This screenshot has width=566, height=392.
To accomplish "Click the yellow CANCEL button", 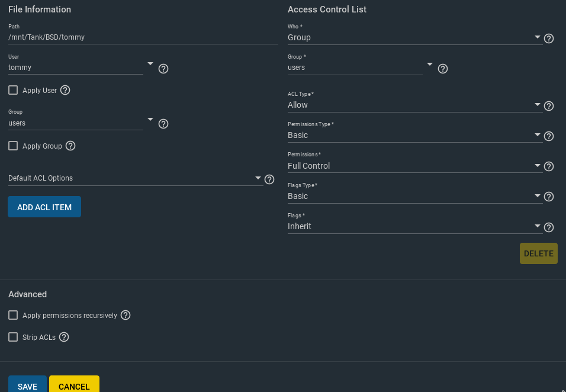I will tap(74, 385).
